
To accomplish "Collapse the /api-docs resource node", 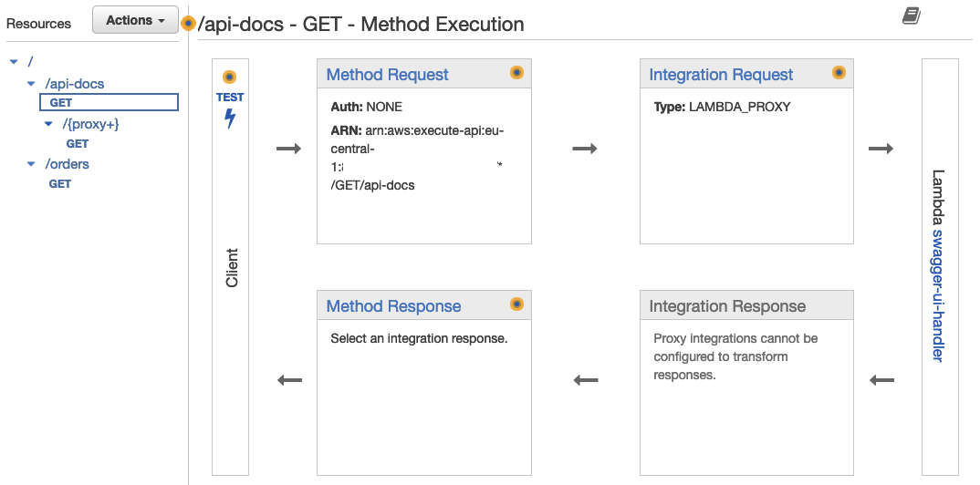I will click(31, 84).
